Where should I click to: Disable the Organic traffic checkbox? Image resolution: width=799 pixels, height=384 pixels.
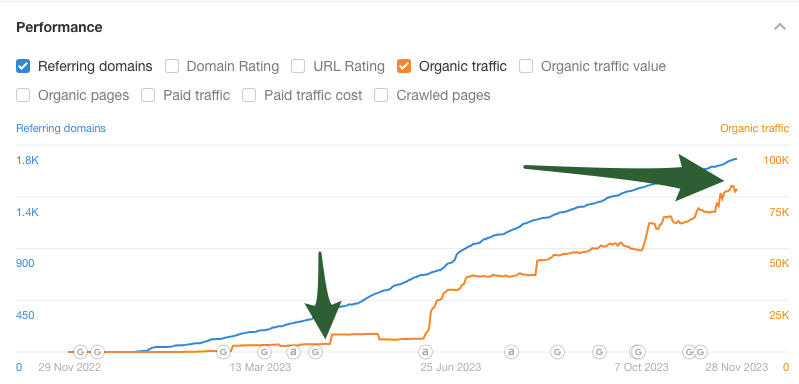pos(404,66)
